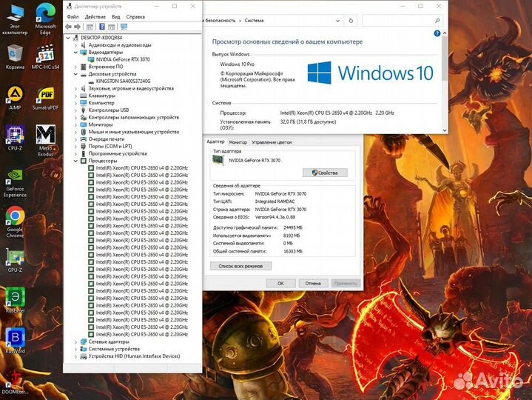532x400 pixels.
Task: Select Контроллеры запоминающих устройств item
Action: pos(134,117)
